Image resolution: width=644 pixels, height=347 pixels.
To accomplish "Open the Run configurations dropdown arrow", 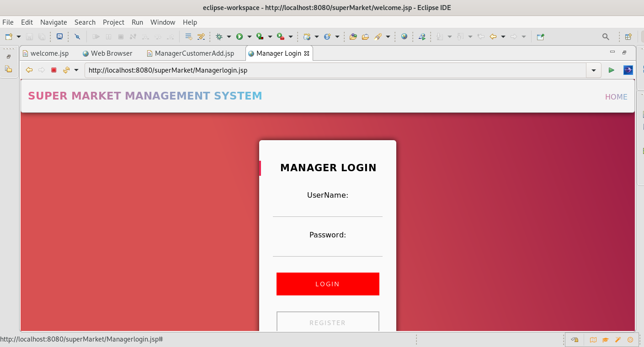I will tap(249, 37).
